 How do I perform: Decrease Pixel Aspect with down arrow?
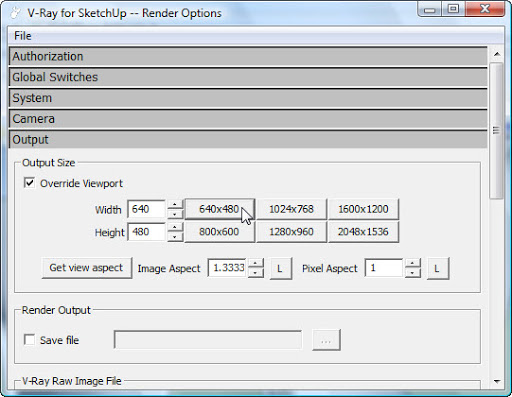tap(413, 273)
